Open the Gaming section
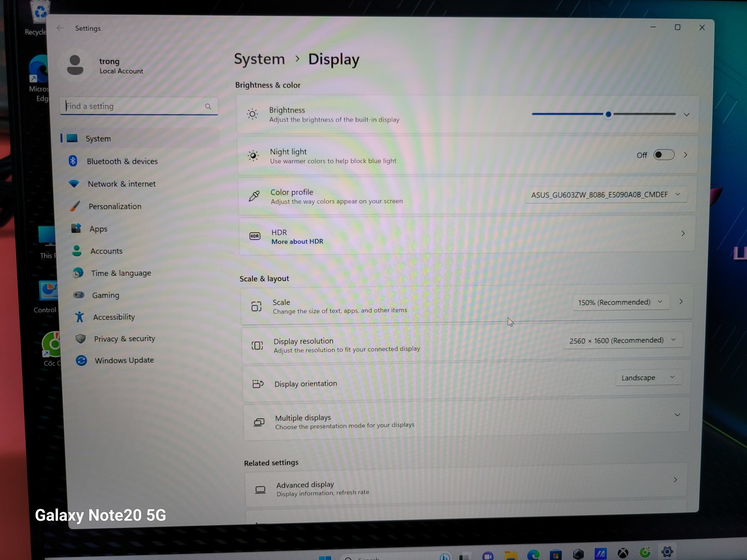This screenshot has width=747, height=560. point(105,295)
